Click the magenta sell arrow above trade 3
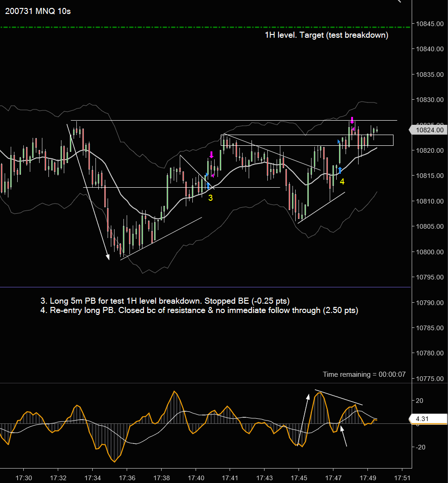Viewport: 448px width, 483px height. pyautogui.click(x=211, y=155)
